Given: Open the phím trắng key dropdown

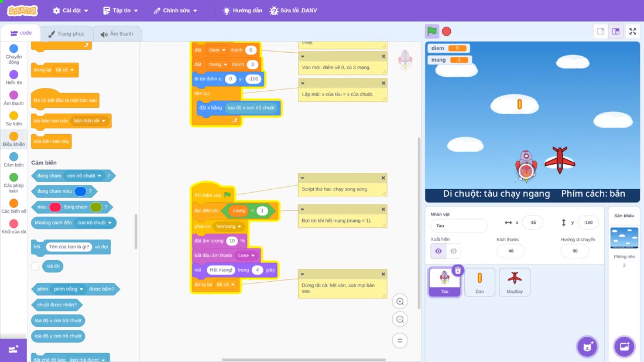Looking at the screenshot, I should click(68, 289).
